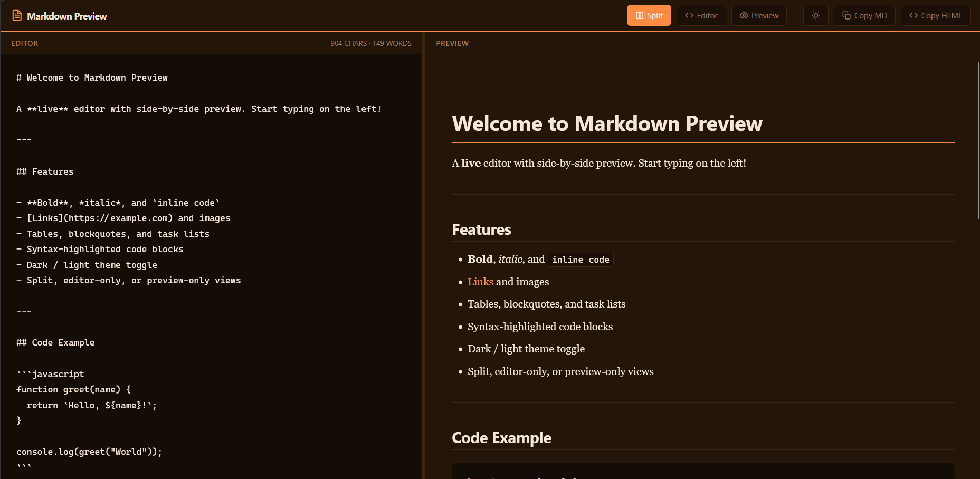Click the '```javascript' fence line in editor

point(50,374)
